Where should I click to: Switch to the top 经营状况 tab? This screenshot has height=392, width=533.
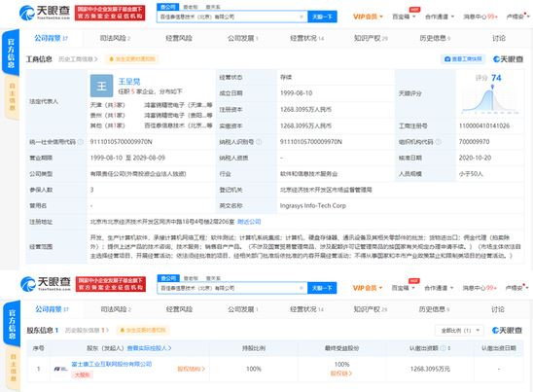tap(307, 38)
